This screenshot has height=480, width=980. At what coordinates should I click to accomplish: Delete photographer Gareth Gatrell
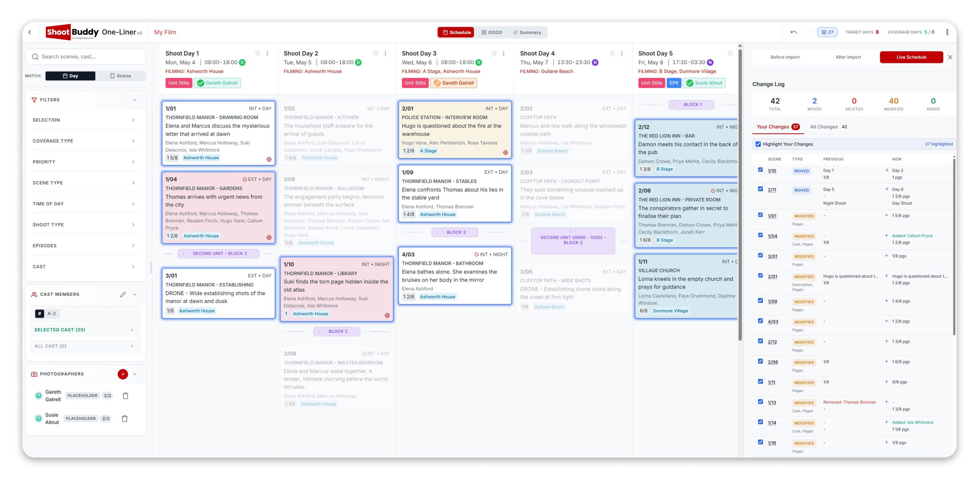click(x=126, y=396)
